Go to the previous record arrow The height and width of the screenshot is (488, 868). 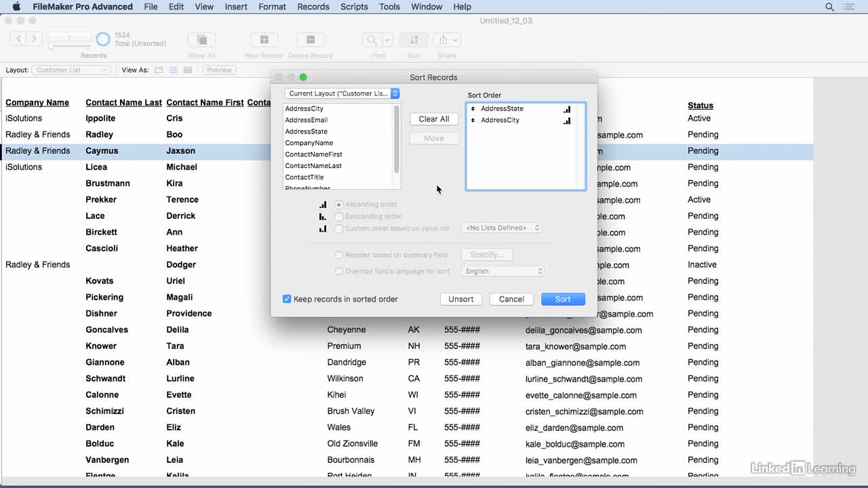pos(19,39)
